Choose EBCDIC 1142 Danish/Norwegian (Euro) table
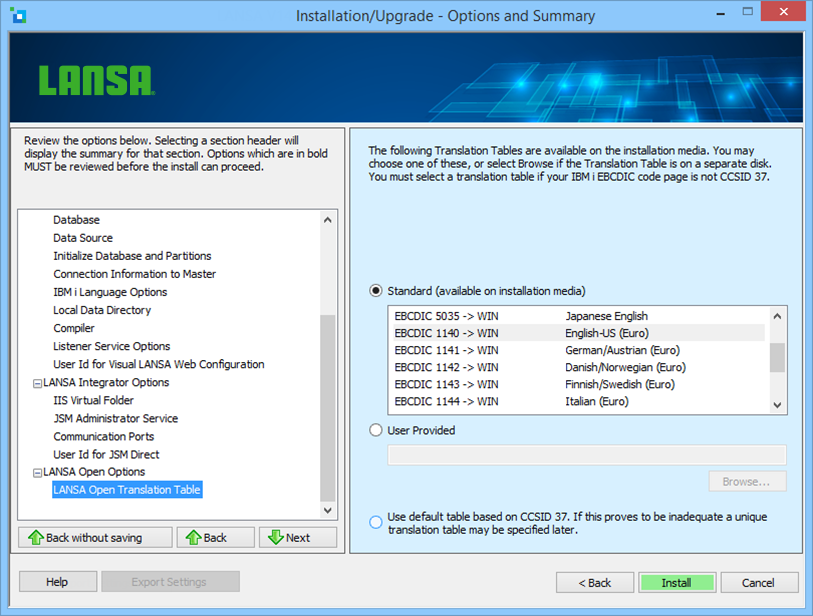 coord(577,367)
